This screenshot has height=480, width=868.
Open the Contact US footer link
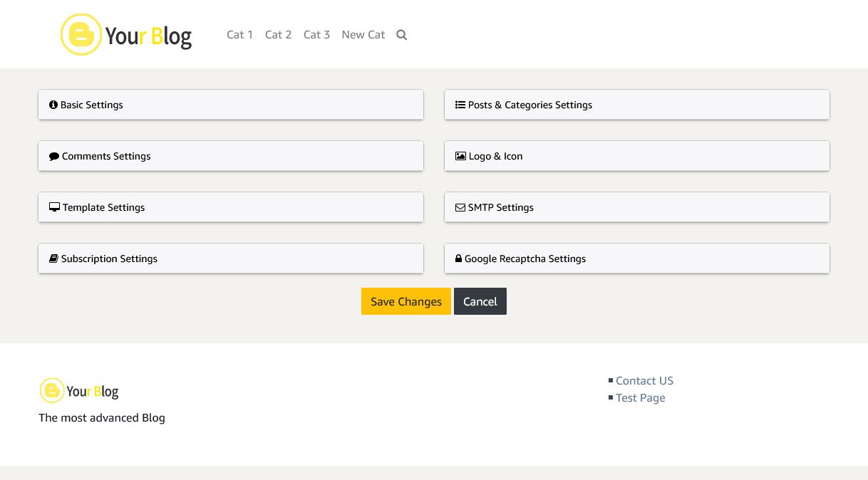click(644, 381)
